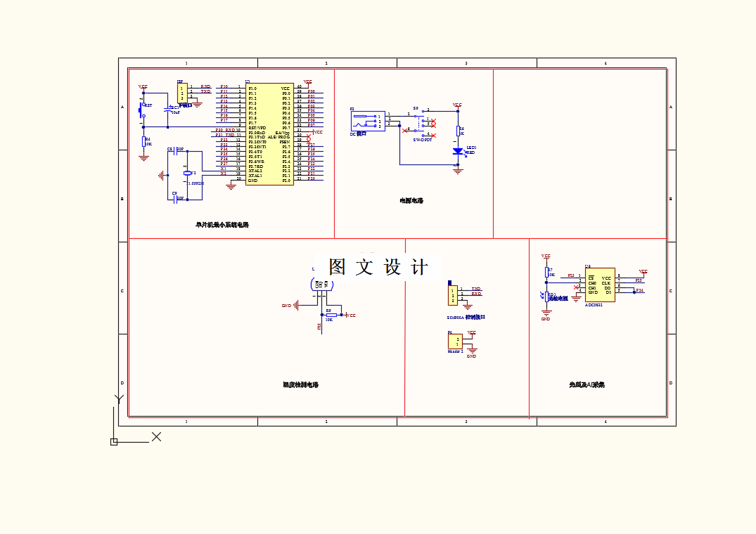Screen dimensions: 756x534
Task: Click the ISP three-pin header component
Action: 182,93
